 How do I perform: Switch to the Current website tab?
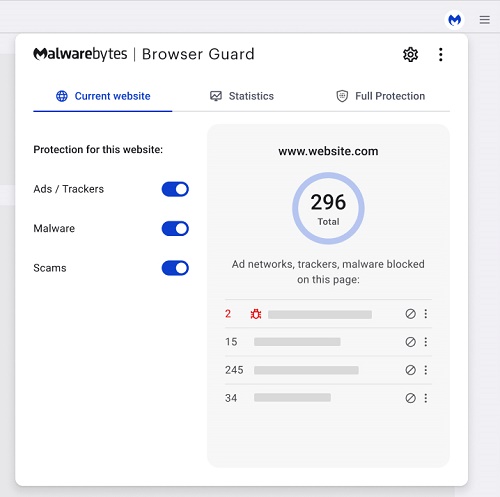coord(103,96)
